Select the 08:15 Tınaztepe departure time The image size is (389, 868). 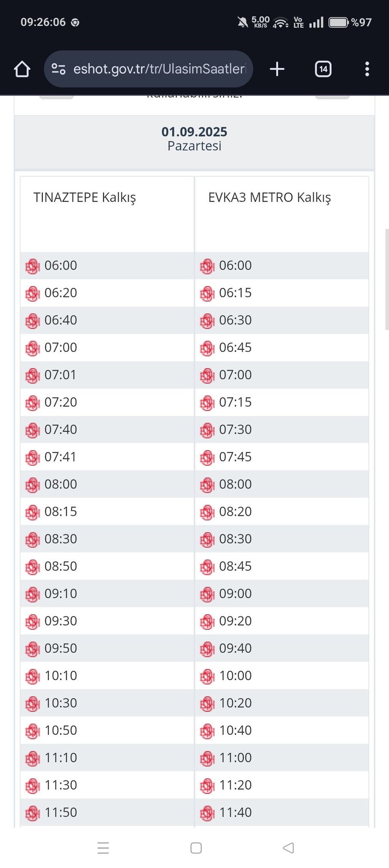pyautogui.click(x=61, y=512)
